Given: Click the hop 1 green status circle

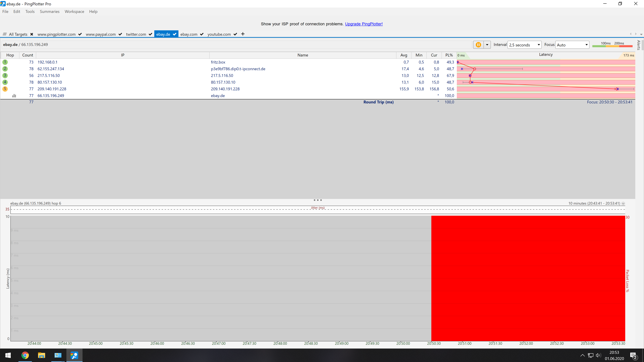Looking at the screenshot, I should 5,62.
